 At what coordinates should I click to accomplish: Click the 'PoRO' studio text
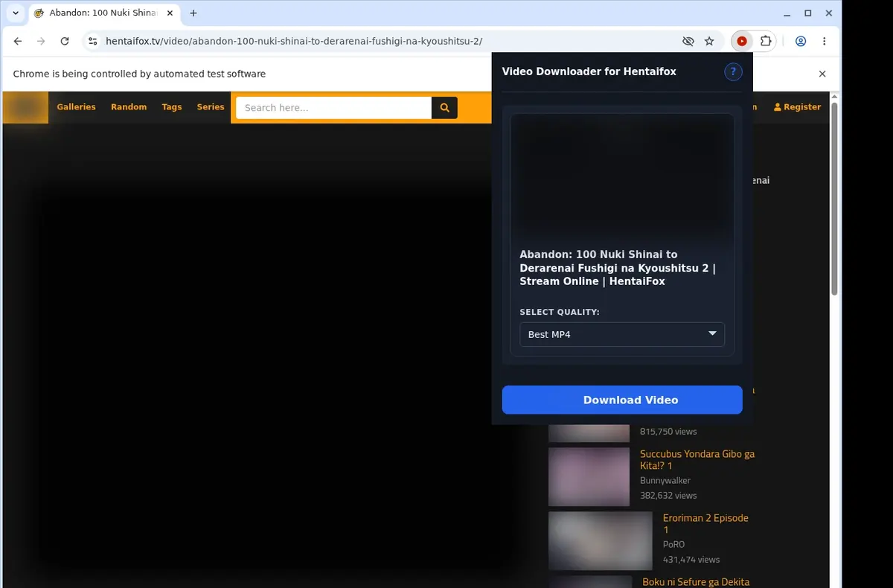673,545
